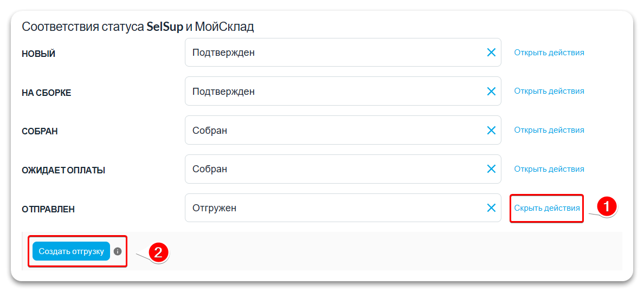The width and height of the screenshot is (644, 292).
Task: Hide actions for the ОТПРАВЛЕН status
Action: pos(547,208)
